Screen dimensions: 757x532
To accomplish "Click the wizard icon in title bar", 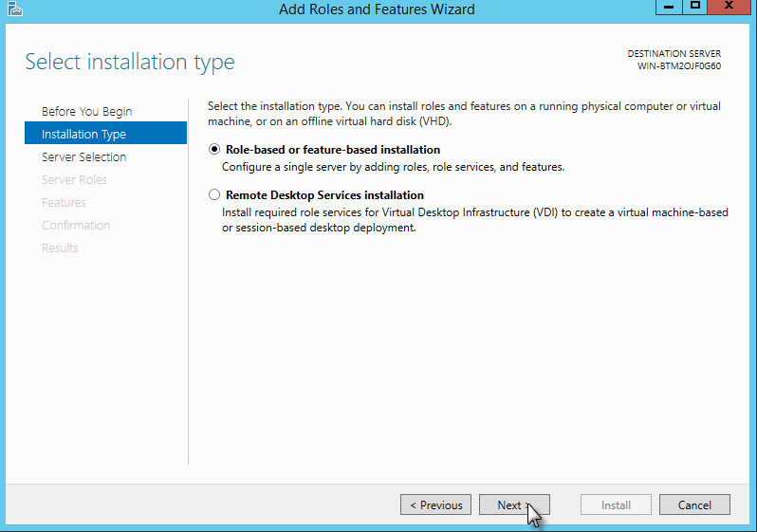I will 13,9.
